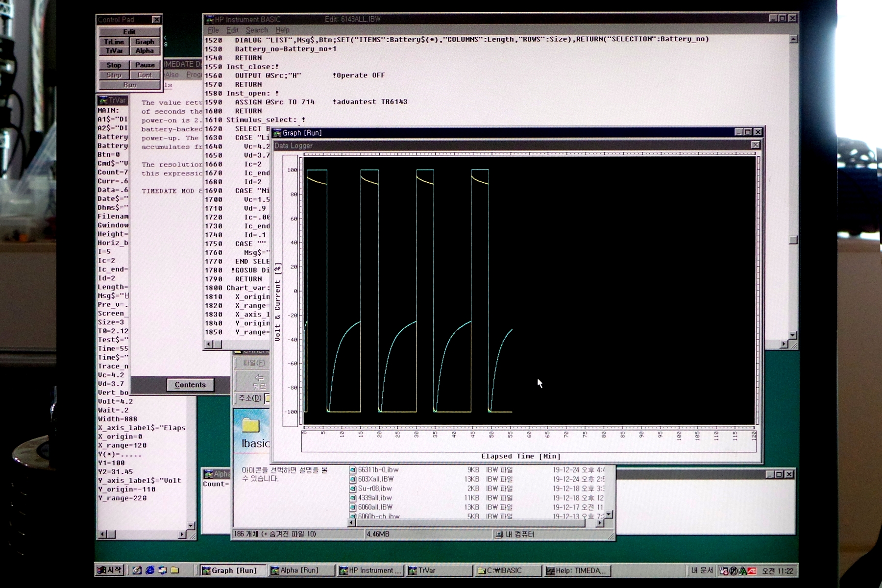Close the Data Logger panel
This screenshot has width=882, height=588.
(x=755, y=145)
